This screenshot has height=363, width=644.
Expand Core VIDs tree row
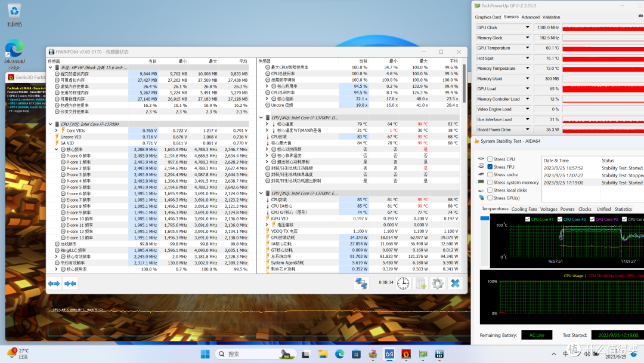pos(56,130)
